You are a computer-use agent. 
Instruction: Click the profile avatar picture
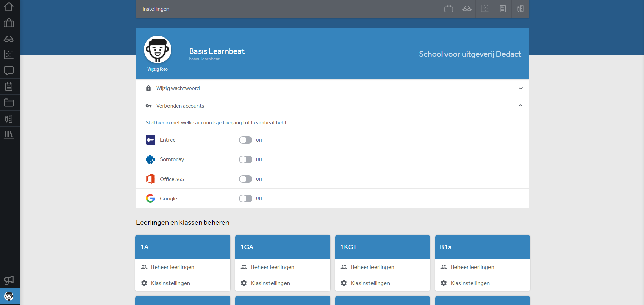coord(158,49)
